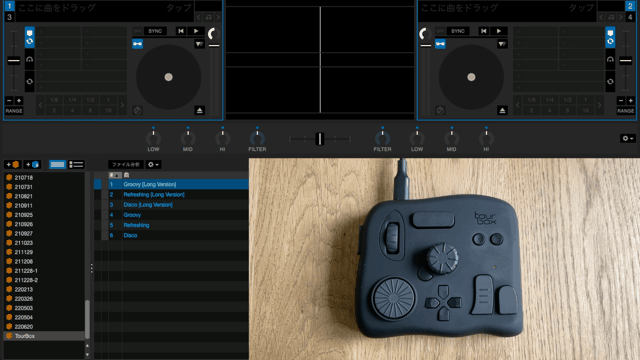Image resolution: width=640 pixels, height=360 pixels.
Task: Click the deck 1 eject button
Action: click(199, 110)
